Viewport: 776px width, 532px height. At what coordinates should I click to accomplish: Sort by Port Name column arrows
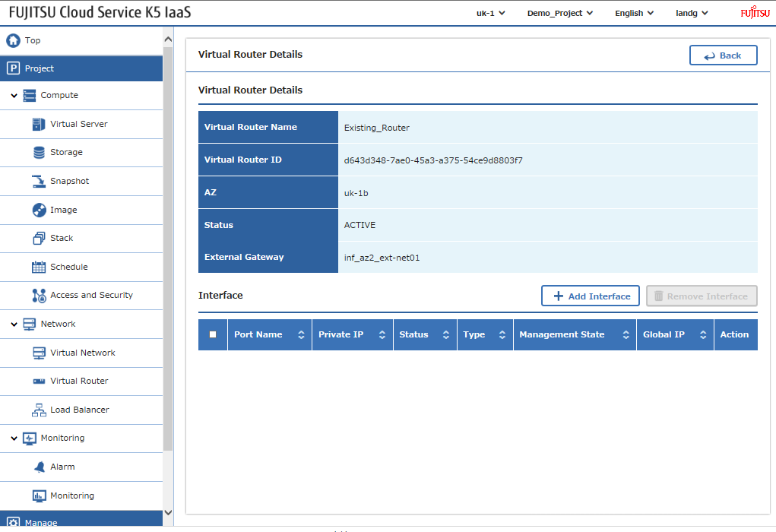(301, 334)
